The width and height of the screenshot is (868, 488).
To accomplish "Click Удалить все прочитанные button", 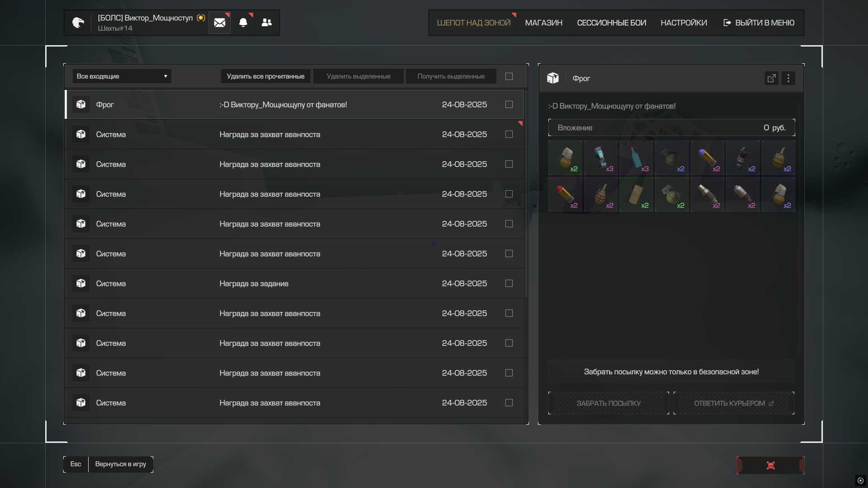I will tap(265, 76).
